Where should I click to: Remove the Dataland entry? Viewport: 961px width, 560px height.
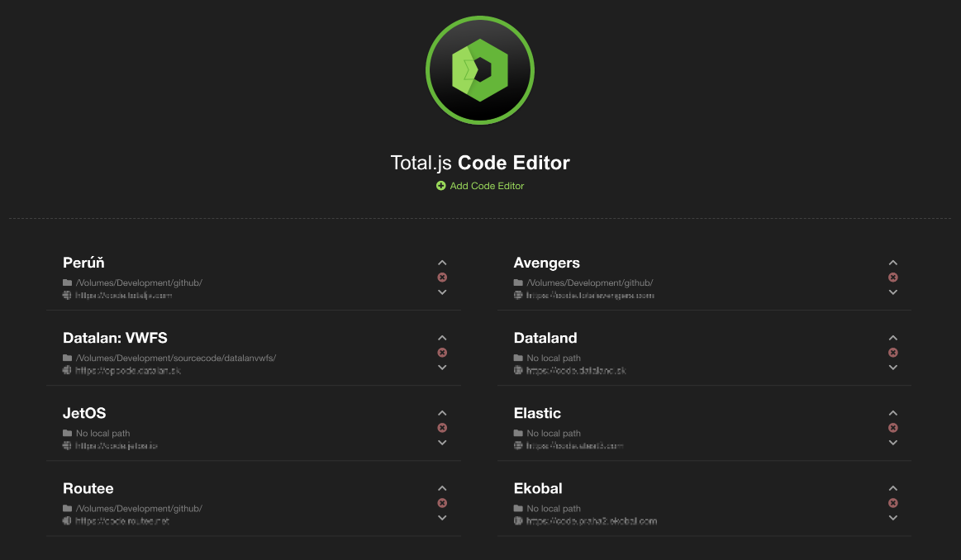(x=893, y=353)
